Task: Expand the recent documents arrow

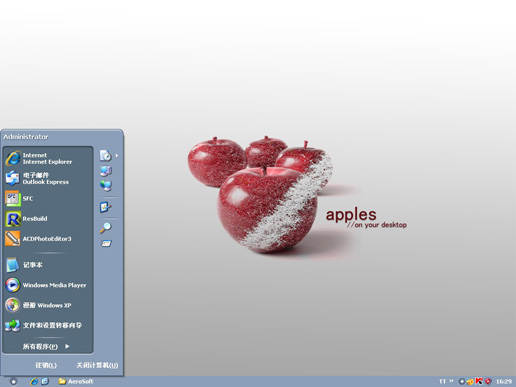Action: [x=117, y=155]
